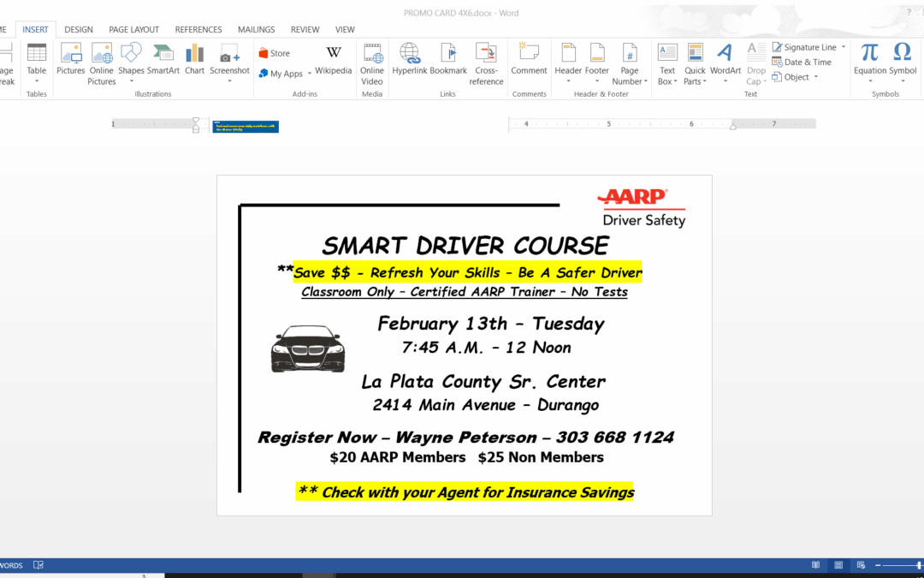The height and width of the screenshot is (578, 924).
Task: Click the highlighted 'Check with your Agent' line
Action: click(x=465, y=492)
